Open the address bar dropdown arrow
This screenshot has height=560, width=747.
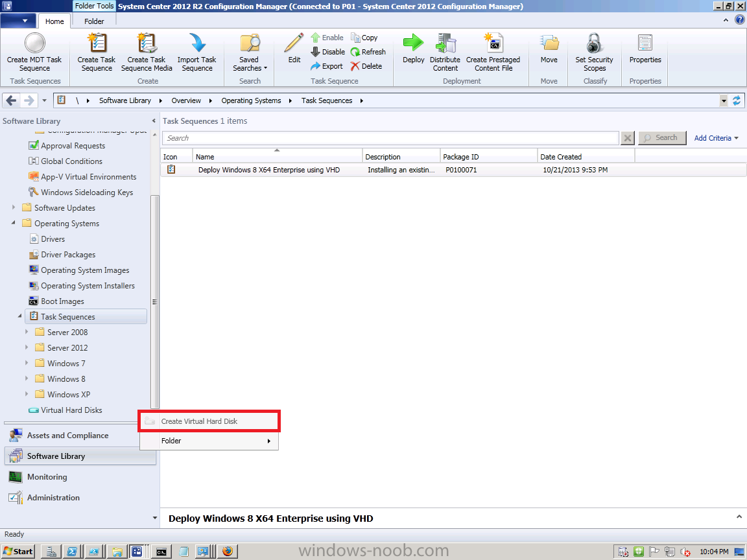724,100
